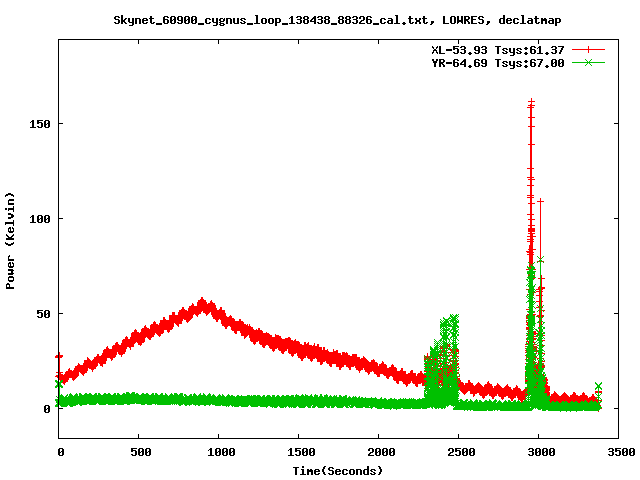The height and width of the screenshot is (480, 640).
Task: Click the x-axis tick label 500
Action: click(141, 452)
